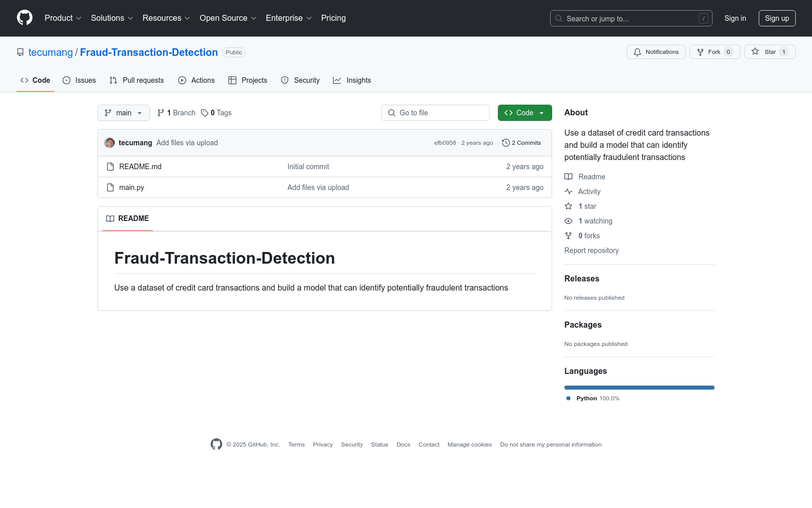Switch to the Pull requests tab
The width and height of the screenshot is (812, 508).
[137, 80]
